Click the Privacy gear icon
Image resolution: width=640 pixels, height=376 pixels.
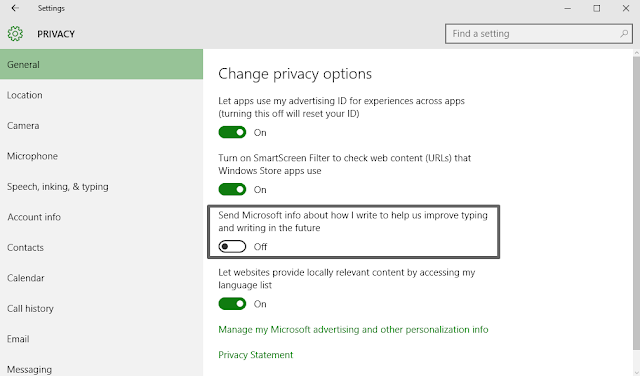coord(15,33)
